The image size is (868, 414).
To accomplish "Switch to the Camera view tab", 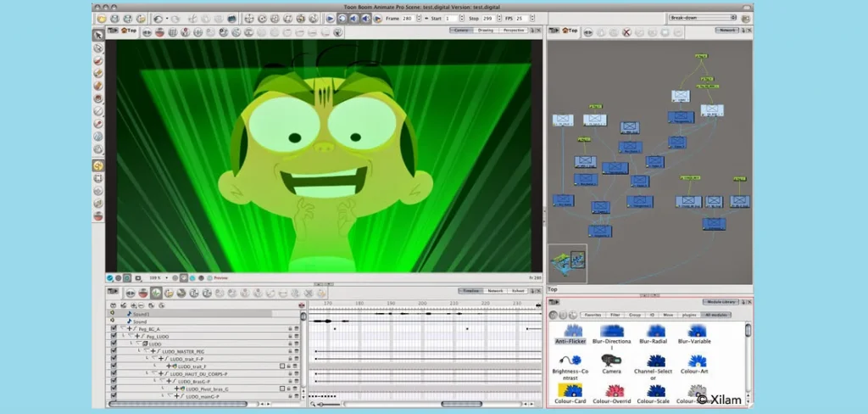I will pos(461,31).
